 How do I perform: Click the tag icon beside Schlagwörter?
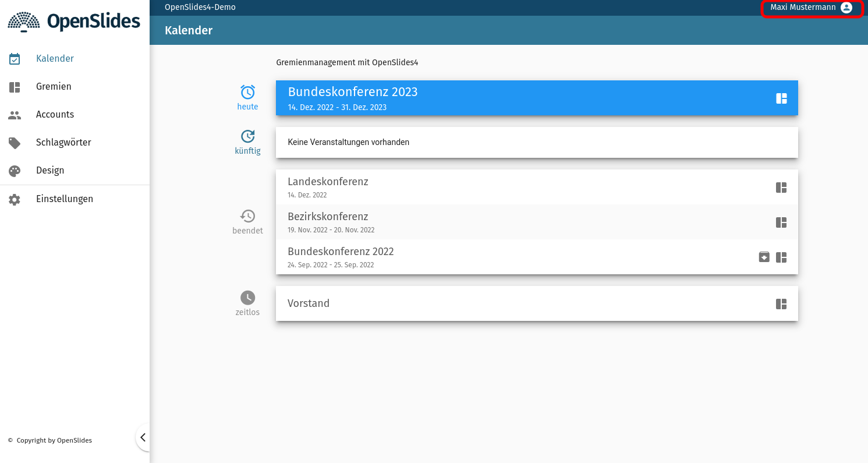coord(15,143)
